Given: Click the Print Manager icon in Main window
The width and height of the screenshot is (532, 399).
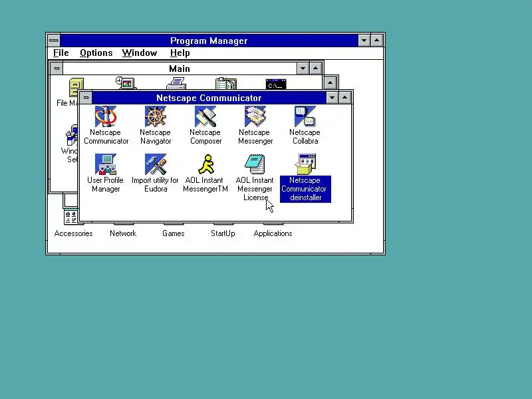Looking at the screenshot, I should pyautogui.click(x=176, y=84).
